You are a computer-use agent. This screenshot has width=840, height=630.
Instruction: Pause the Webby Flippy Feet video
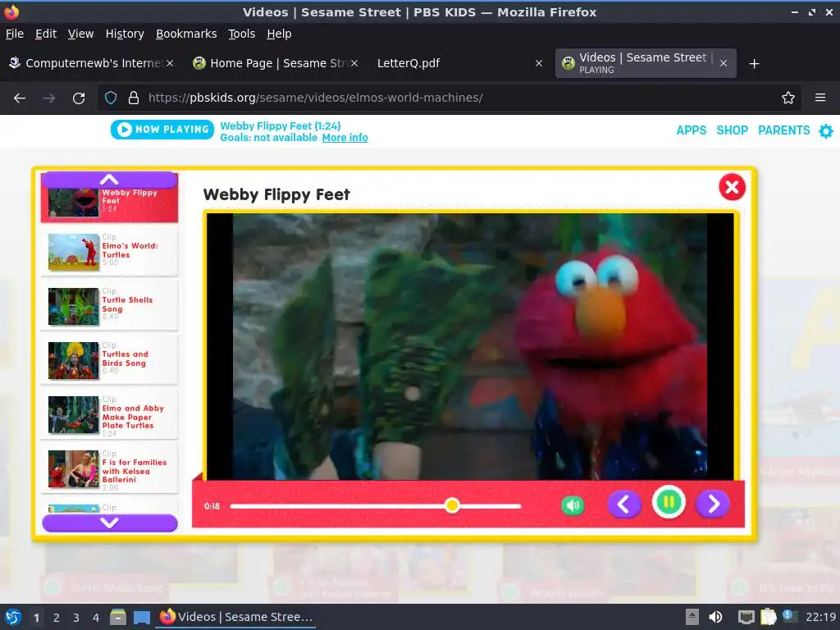coord(669,503)
